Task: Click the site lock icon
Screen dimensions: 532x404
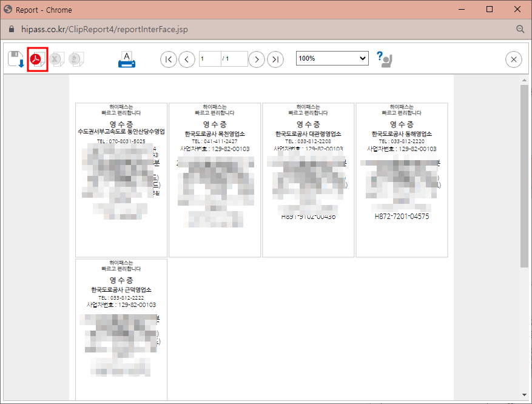Action: coord(12,29)
